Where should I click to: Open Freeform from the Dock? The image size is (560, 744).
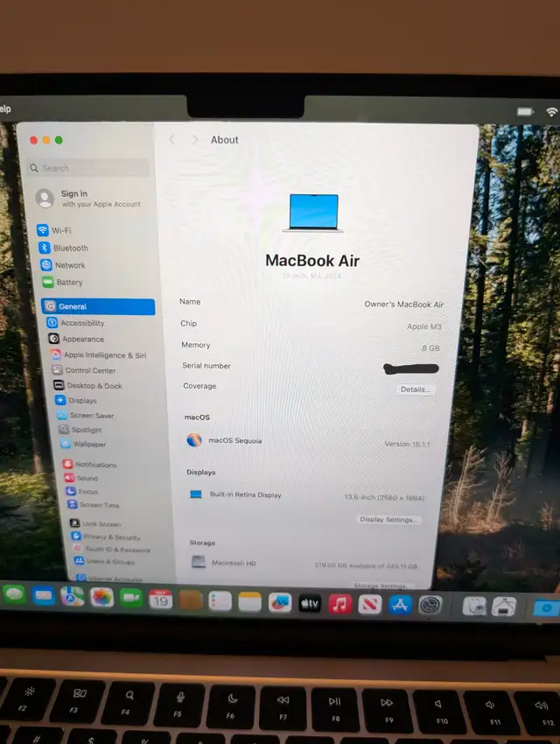(x=280, y=603)
